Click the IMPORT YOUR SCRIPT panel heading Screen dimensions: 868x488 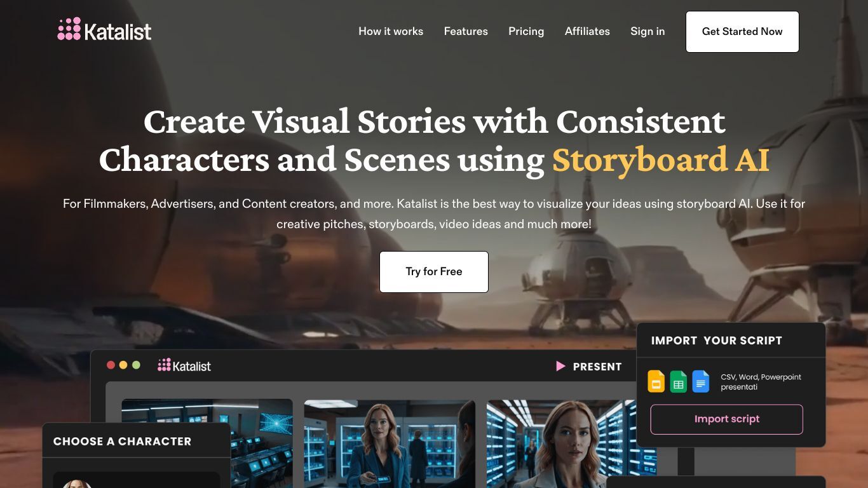[717, 341]
